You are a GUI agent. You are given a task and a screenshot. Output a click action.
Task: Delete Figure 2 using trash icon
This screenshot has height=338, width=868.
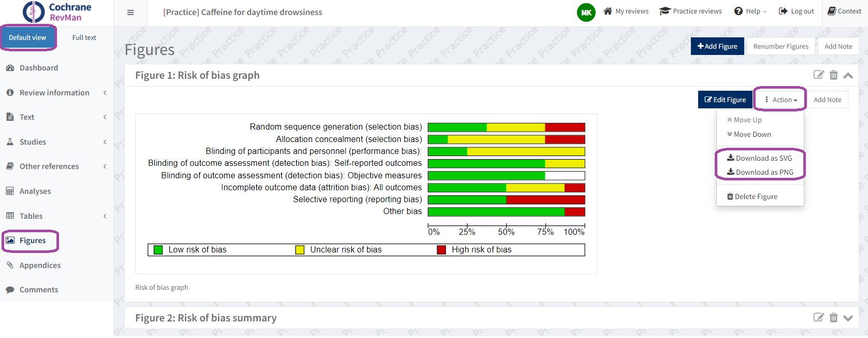833,318
